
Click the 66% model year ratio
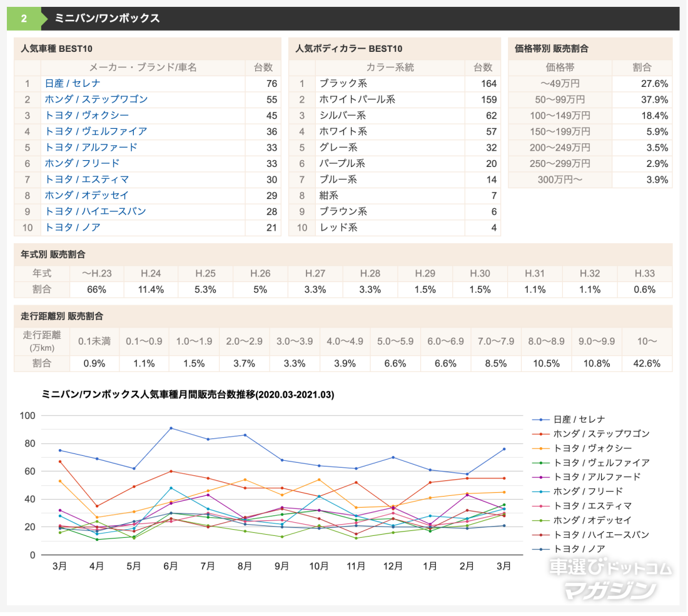[96, 290]
